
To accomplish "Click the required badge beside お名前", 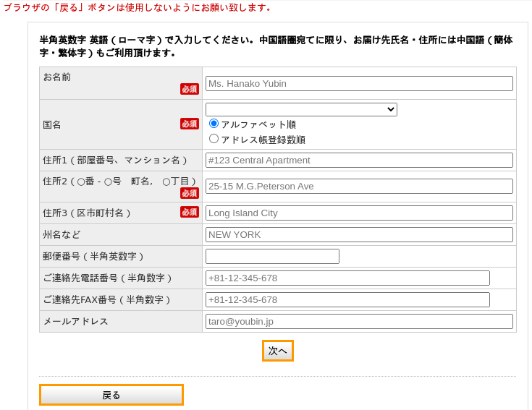I will 190,89.
